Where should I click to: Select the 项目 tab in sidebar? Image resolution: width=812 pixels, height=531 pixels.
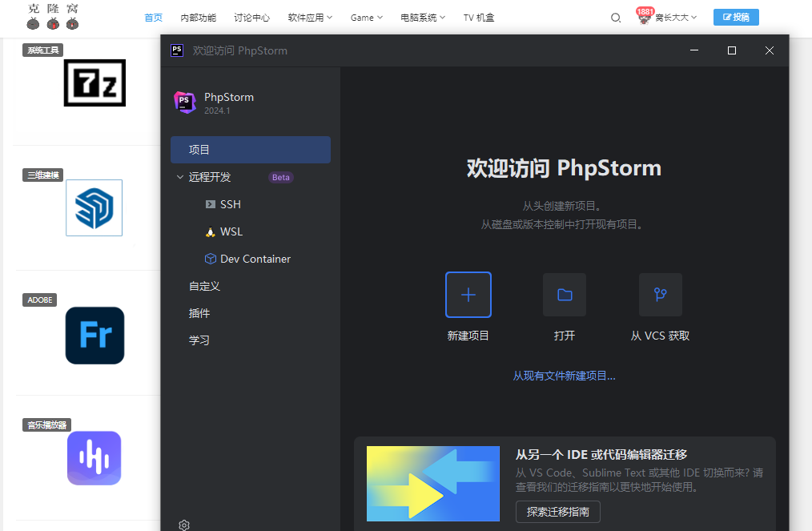pyautogui.click(x=251, y=150)
